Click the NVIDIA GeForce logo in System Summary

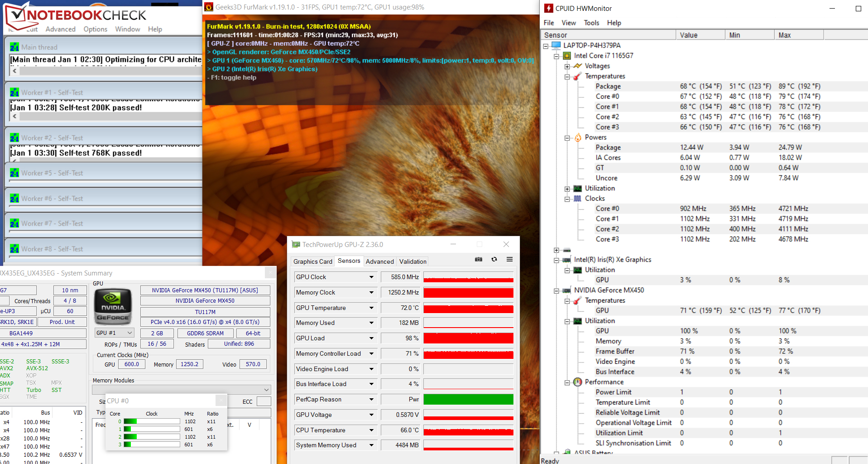pos(113,307)
